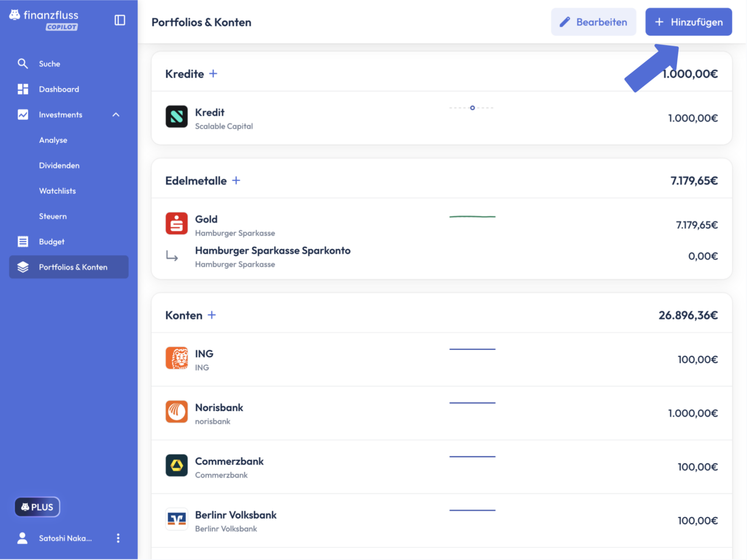Collapse the Investments section chevron

116,115
